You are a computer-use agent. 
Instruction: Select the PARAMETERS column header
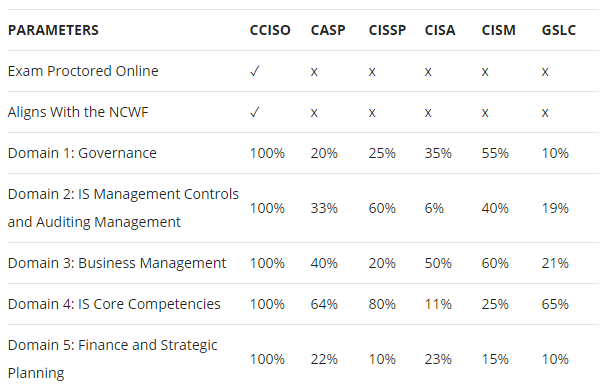point(53,30)
